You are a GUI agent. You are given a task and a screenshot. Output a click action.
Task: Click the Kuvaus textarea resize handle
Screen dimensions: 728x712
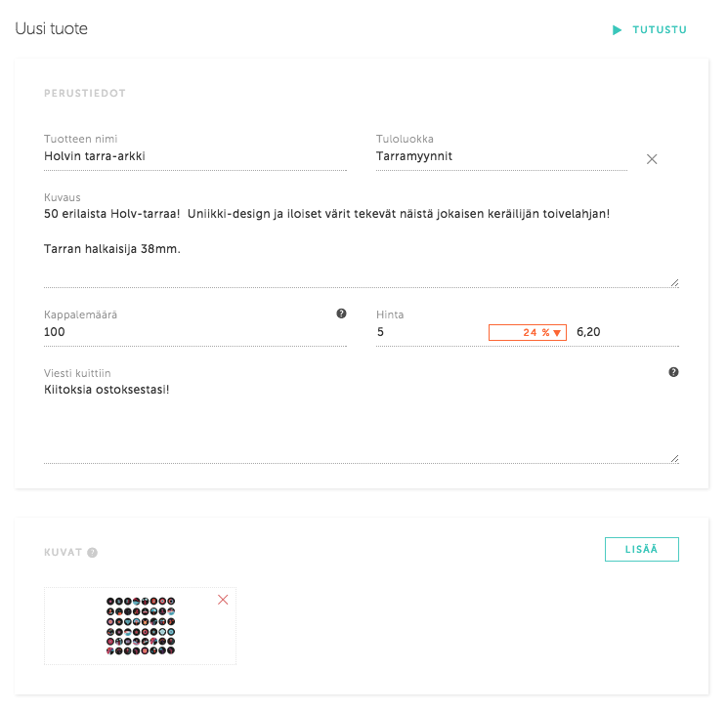coord(674,283)
